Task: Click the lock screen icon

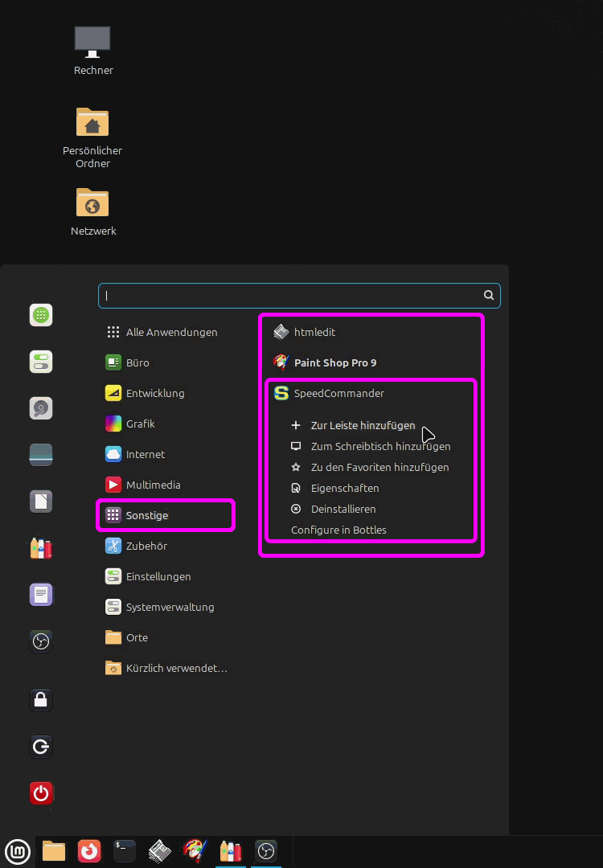Action: 41,700
